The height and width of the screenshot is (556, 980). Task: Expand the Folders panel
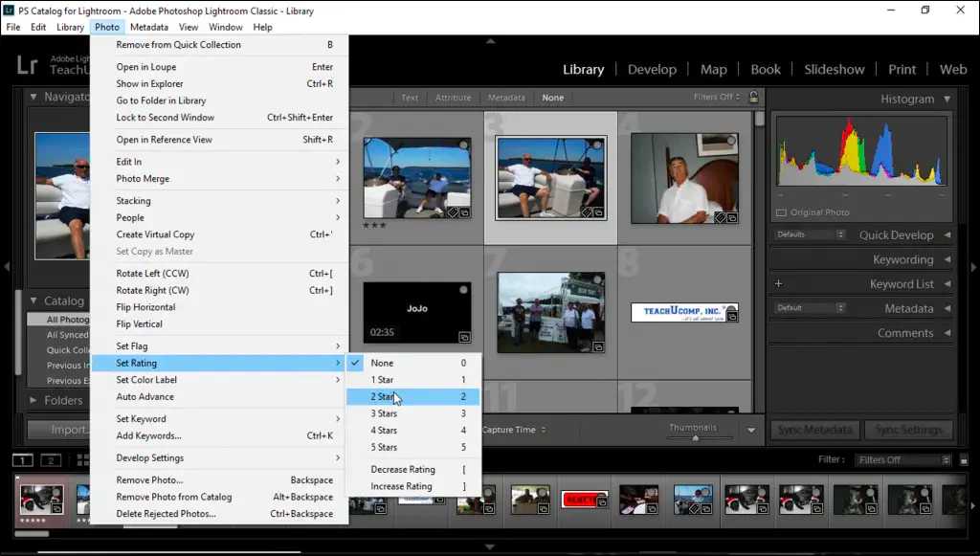(x=33, y=400)
